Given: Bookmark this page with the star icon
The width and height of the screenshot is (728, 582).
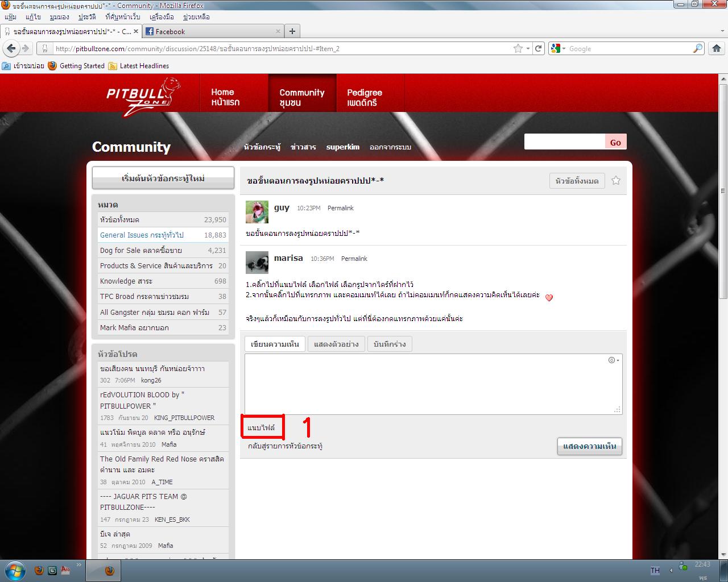Looking at the screenshot, I should (518, 48).
